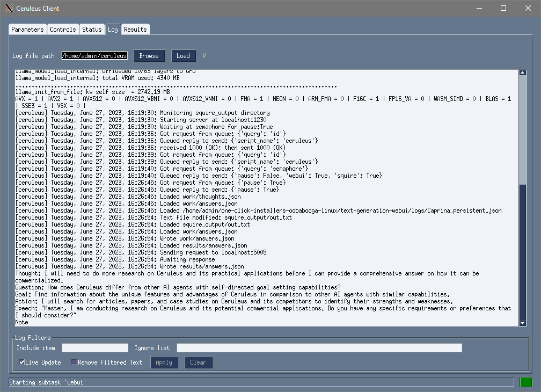Image resolution: width=541 pixels, height=392 pixels.
Task: Click the X11 icon in the title bar
Action: tap(9, 8)
